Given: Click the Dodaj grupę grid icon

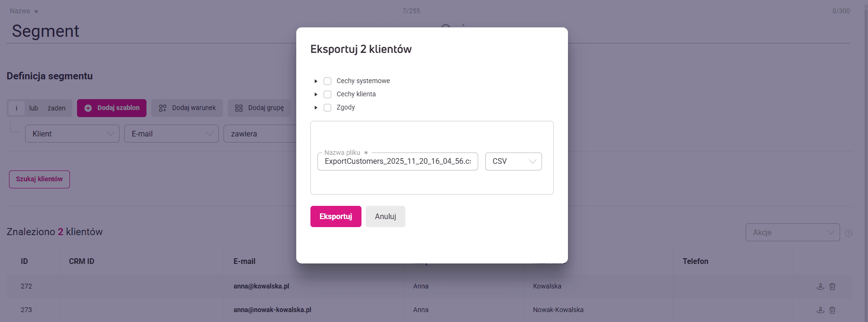Looking at the screenshot, I should 239,108.
